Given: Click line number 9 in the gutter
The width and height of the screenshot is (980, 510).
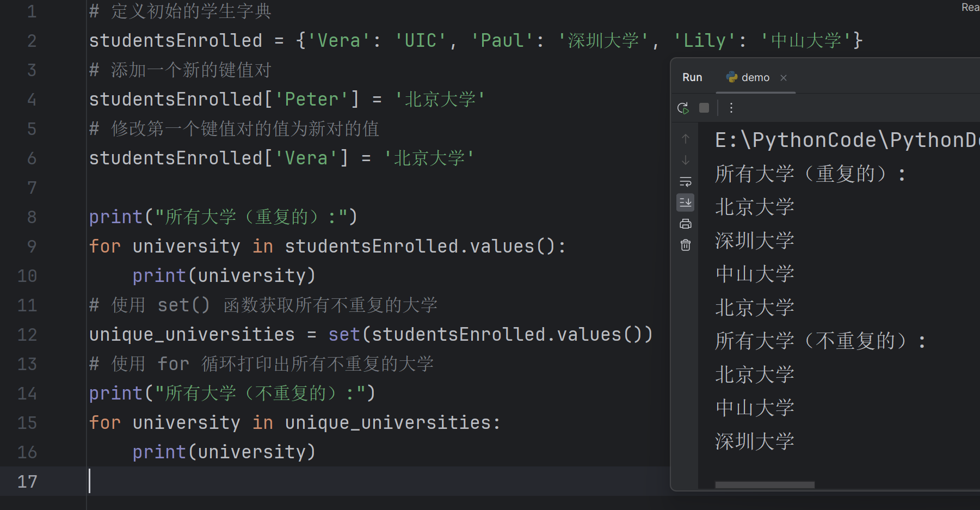Looking at the screenshot, I should [32, 246].
